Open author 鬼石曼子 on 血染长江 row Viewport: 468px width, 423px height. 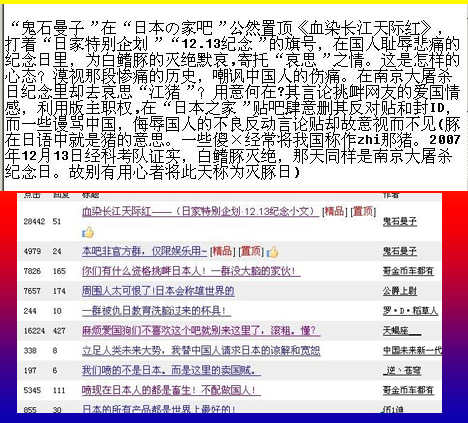click(400, 221)
